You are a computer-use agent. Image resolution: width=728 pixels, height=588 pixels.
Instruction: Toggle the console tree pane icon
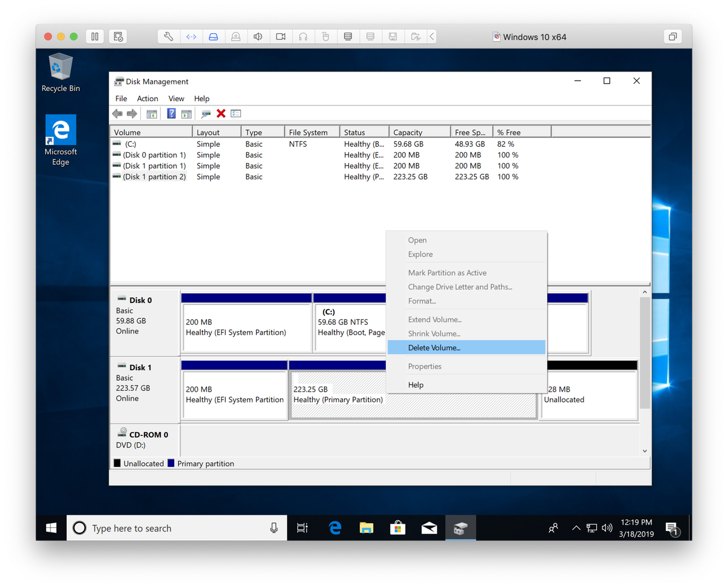click(x=151, y=113)
